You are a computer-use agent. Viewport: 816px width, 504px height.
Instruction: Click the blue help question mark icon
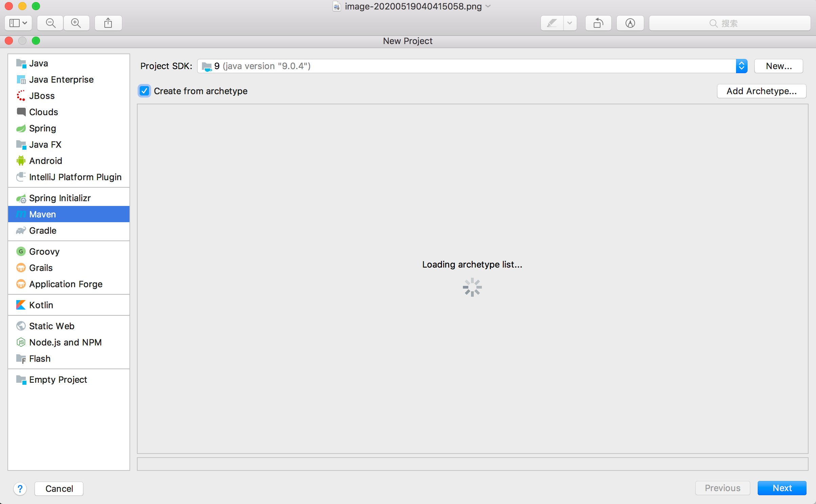click(20, 488)
